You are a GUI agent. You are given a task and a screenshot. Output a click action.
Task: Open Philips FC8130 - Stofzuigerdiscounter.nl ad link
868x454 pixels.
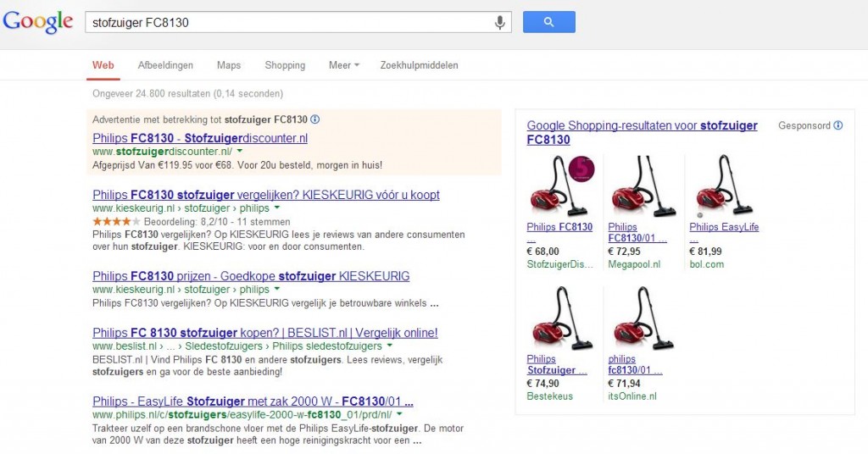pos(200,138)
